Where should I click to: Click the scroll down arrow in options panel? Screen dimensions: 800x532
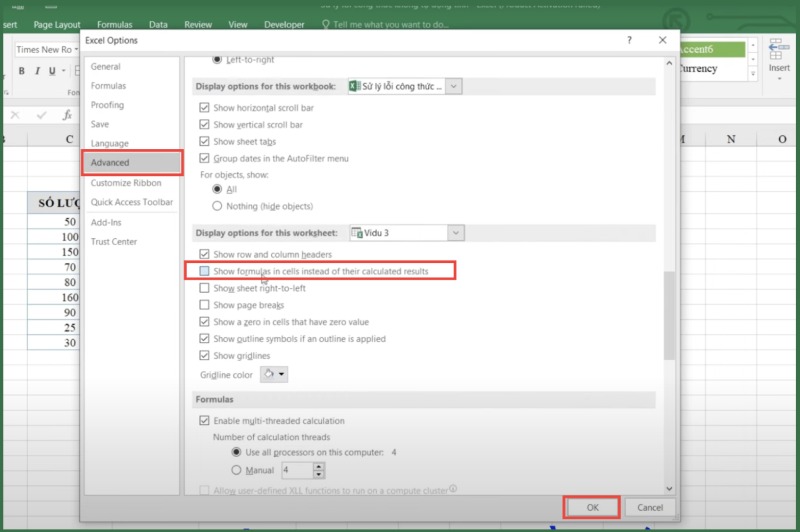pos(669,488)
